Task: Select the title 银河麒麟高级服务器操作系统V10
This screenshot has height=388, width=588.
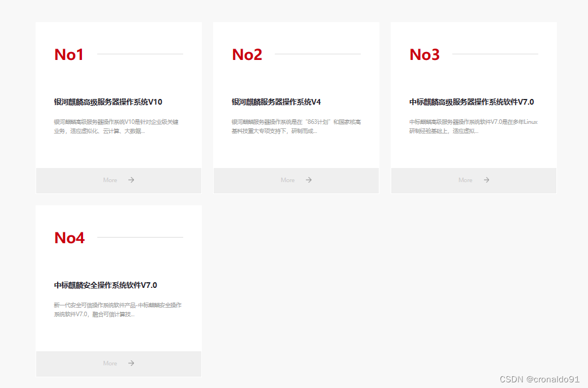Action: tap(108, 102)
